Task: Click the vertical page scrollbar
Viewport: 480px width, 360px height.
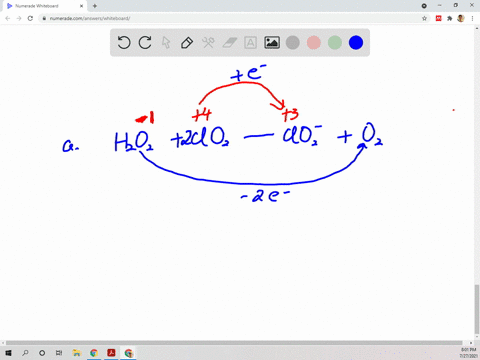Action: click(477, 309)
